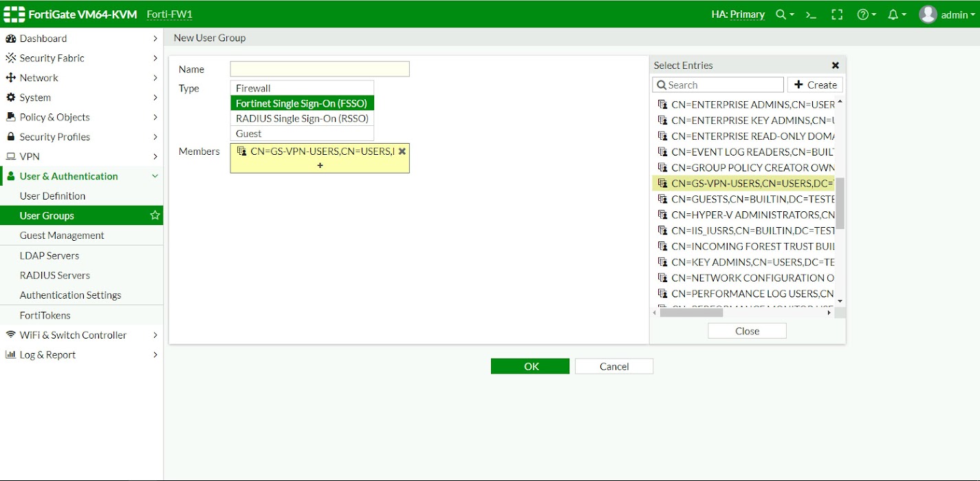
Task: Click the plus sign to add members
Action: coord(320,165)
